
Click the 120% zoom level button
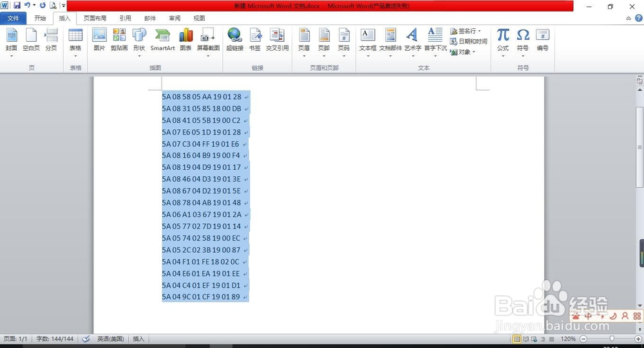pyautogui.click(x=568, y=339)
